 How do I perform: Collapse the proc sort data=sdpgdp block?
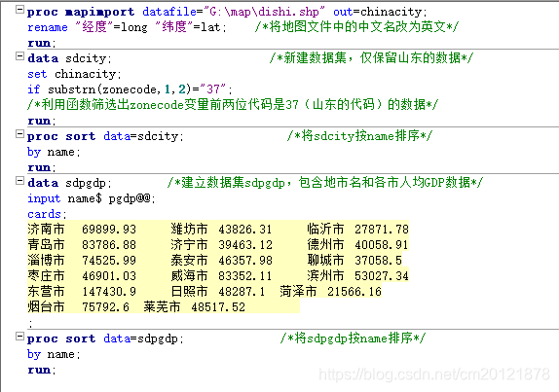[x=19, y=337]
